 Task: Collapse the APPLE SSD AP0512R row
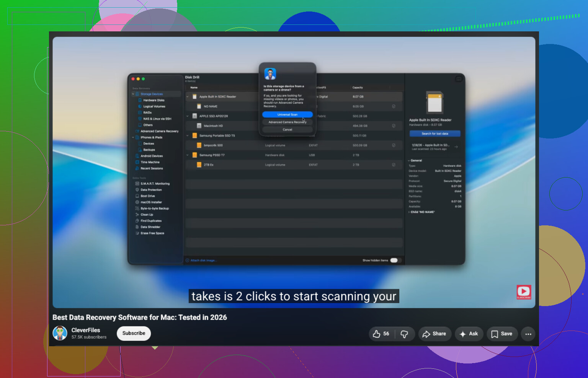[188, 116]
